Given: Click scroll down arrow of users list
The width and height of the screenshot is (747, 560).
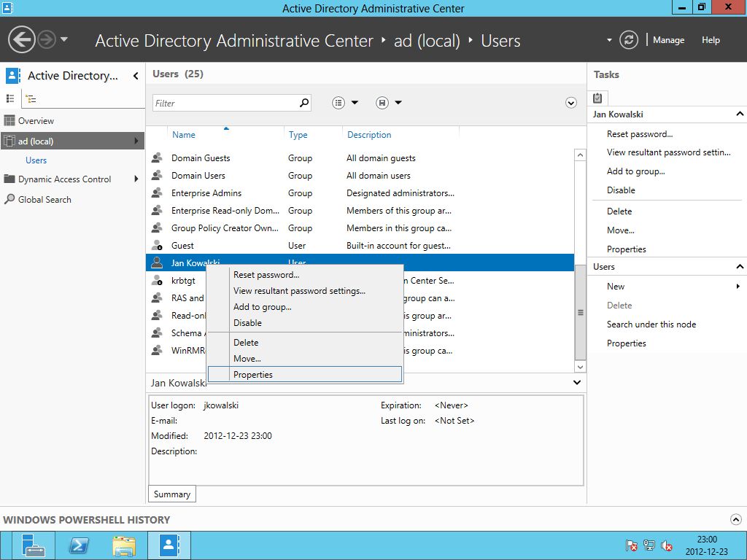Looking at the screenshot, I should (580, 367).
